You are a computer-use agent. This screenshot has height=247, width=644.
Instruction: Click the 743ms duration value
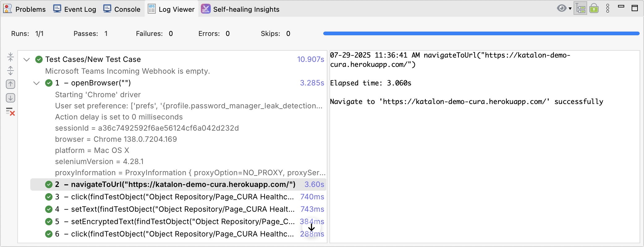312,209
